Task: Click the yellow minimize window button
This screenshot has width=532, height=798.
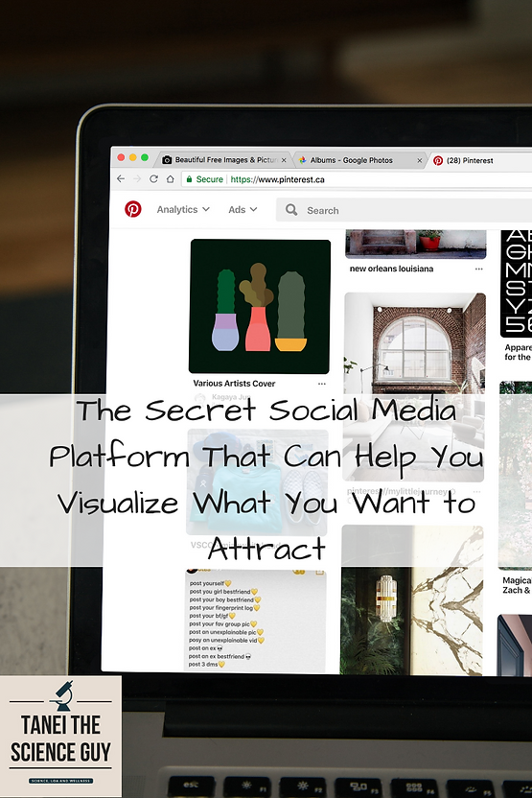Action: click(132, 157)
